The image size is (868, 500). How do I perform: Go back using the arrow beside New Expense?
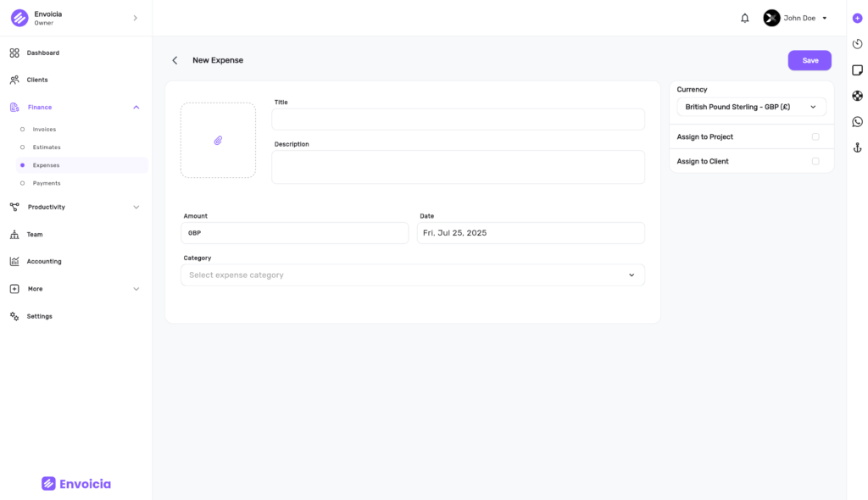[175, 60]
